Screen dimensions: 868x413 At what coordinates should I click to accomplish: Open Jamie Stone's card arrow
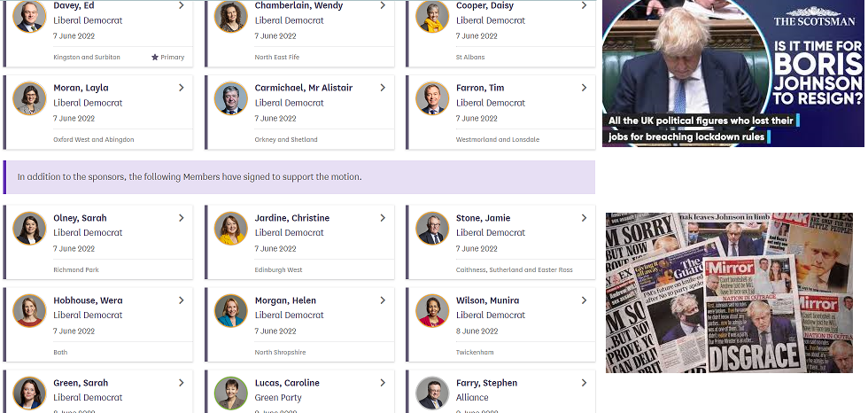coord(584,218)
